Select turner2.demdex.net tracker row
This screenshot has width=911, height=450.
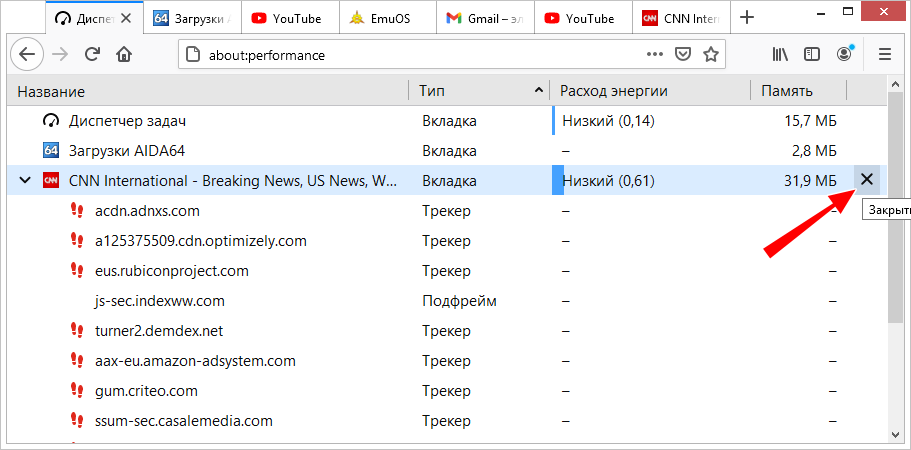[447, 331]
